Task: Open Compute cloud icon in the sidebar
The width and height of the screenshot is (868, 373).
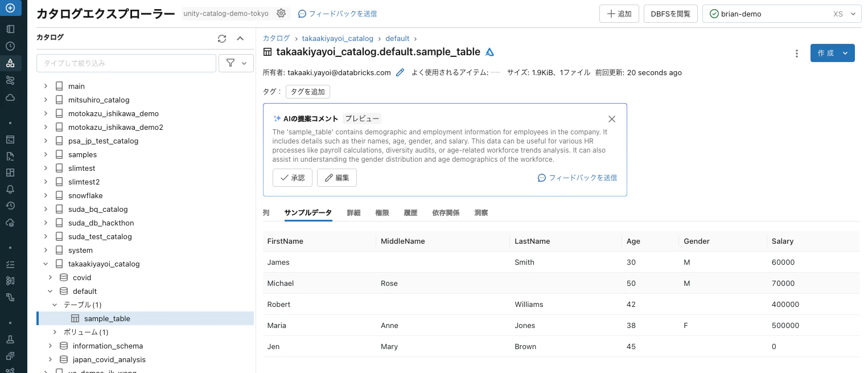Action: (10, 97)
